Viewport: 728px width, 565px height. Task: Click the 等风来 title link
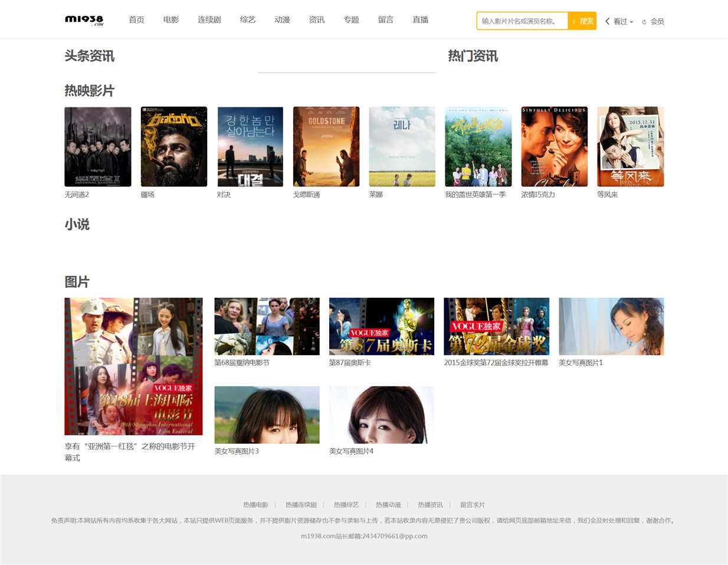point(608,195)
